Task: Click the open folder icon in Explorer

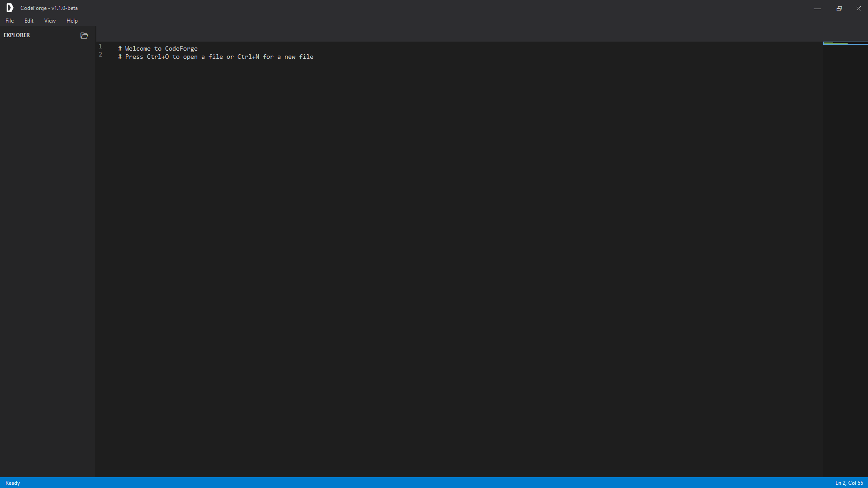Action: point(84,36)
